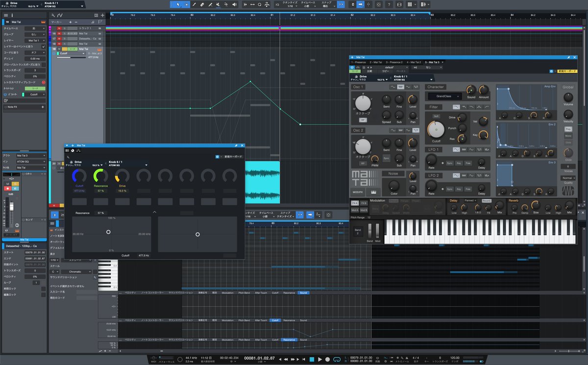Solo track 17 Dasette

(x=64, y=39)
